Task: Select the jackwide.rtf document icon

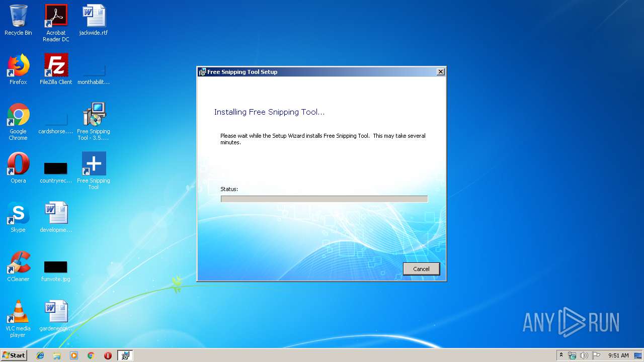Action: click(x=94, y=20)
